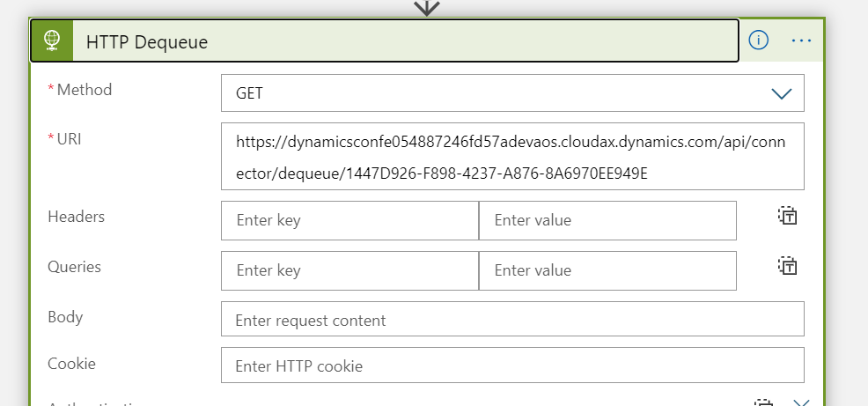The width and height of the screenshot is (868, 406).
Task: Switch Headers to text mode icon
Action: pyautogui.click(x=787, y=216)
